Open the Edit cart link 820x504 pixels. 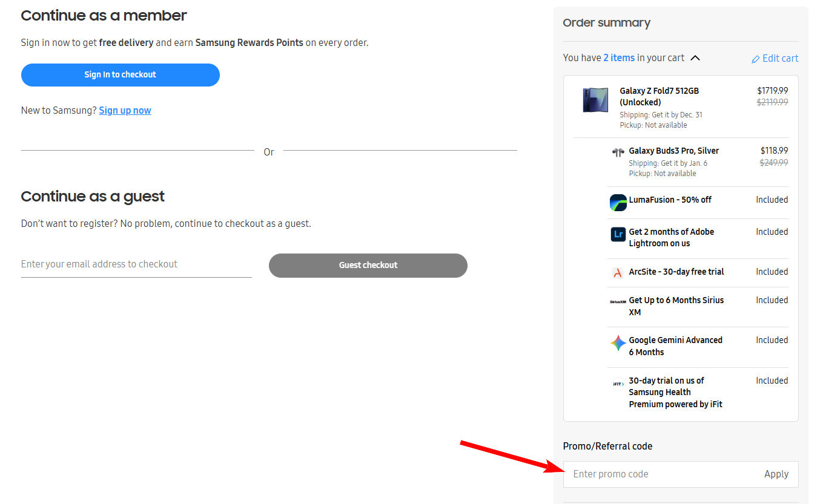click(780, 59)
